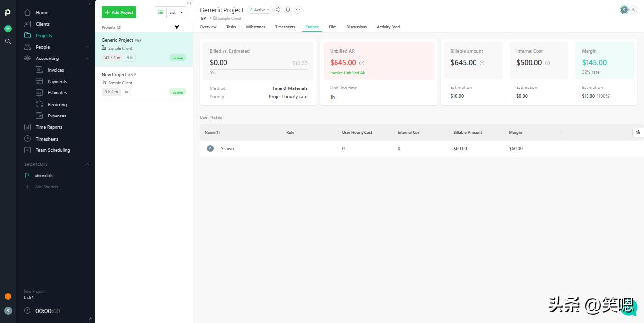644x323 pixels.
Task: Click the Add Project button
Action: [x=119, y=12]
